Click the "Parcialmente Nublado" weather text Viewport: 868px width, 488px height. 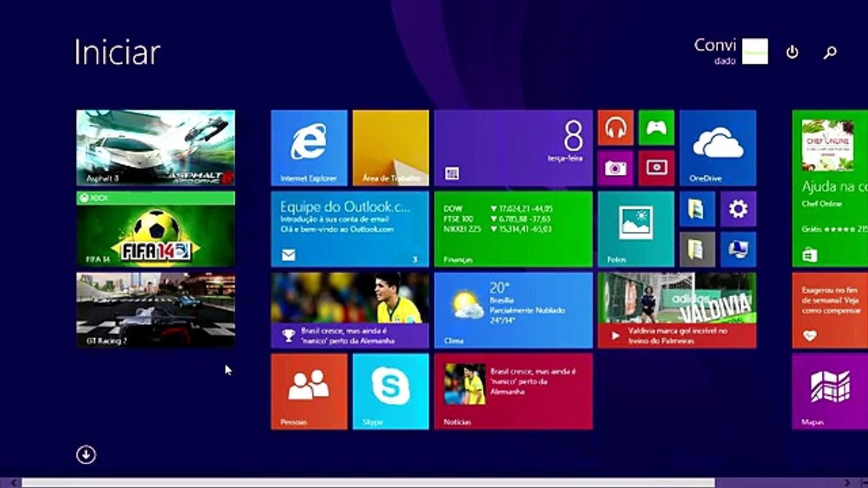pos(527,310)
